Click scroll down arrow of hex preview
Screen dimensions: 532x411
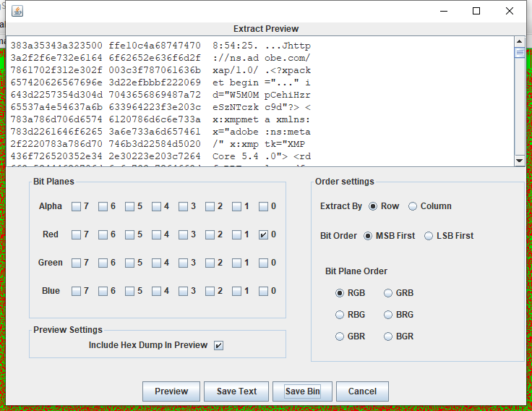tap(520, 161)
